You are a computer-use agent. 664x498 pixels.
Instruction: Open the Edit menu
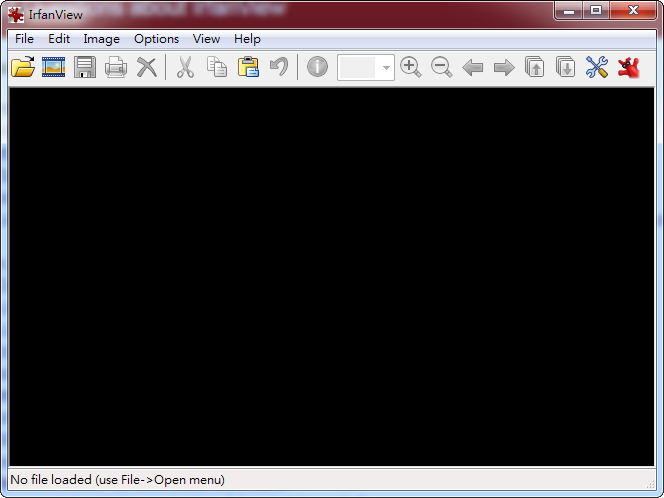(x=59, y=39)
